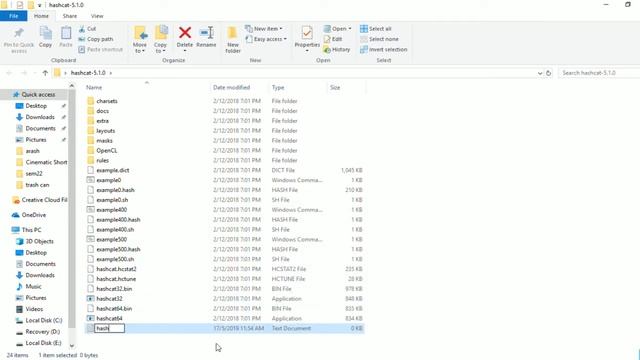The width and height of the screenshot is (640, 360).
Task: Open Recovery (D:) in sidebar
Action: coord(42,332)
